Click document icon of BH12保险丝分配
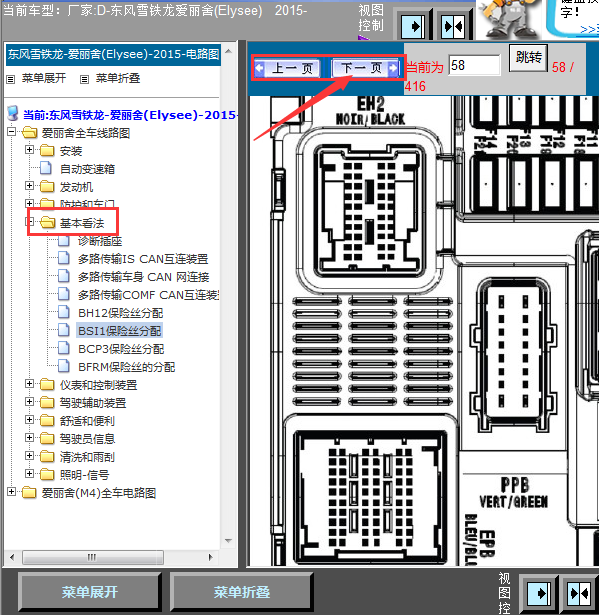The image size is (599, 615). point(64,312)
